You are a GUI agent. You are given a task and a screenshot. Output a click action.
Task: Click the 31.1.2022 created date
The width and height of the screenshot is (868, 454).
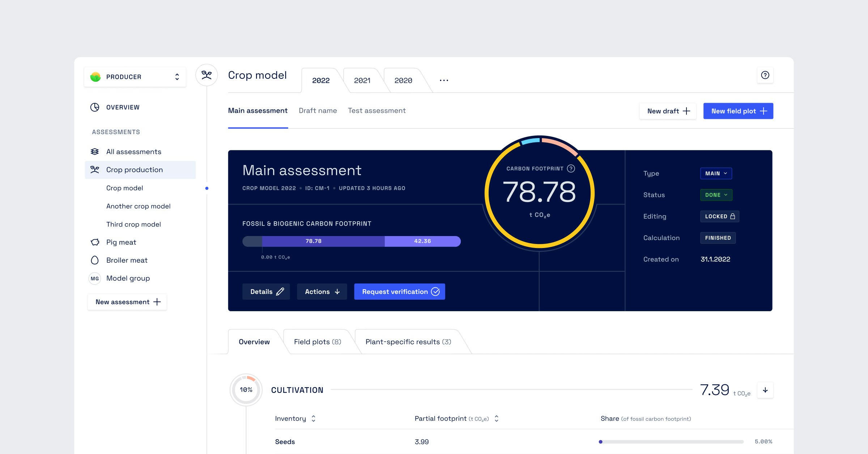click(715, 259)
